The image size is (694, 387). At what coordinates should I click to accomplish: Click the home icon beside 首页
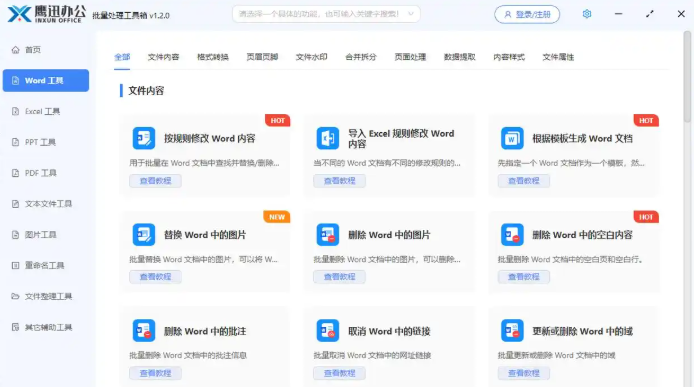[x=15, y=50]
